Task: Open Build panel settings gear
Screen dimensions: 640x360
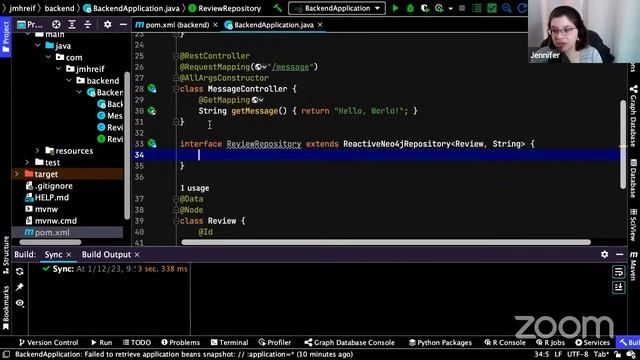Action: [x=604, y=254]
